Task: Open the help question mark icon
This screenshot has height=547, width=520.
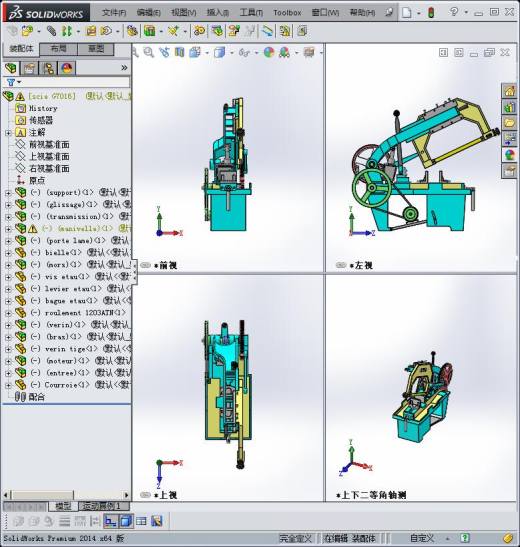Action: (454, 12)
